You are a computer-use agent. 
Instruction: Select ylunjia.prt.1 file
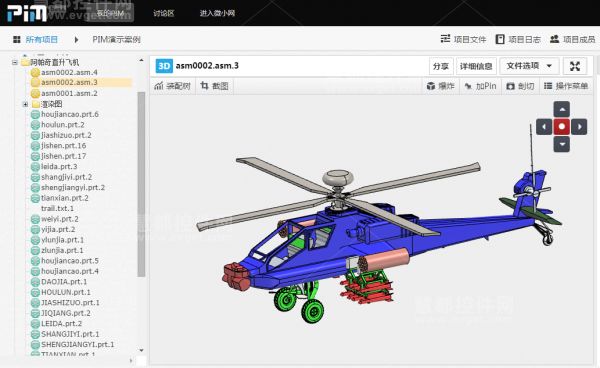tap(62, 240)
